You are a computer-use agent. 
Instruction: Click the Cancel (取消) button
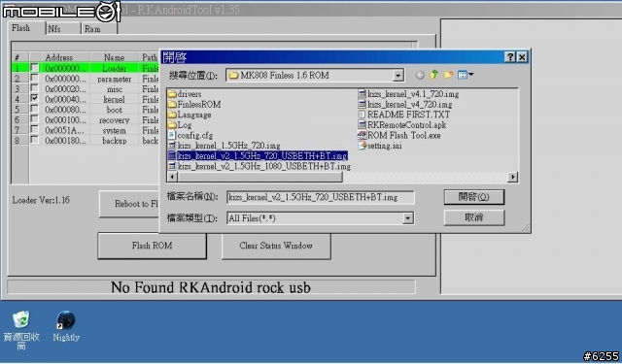(x=474, y=217)
